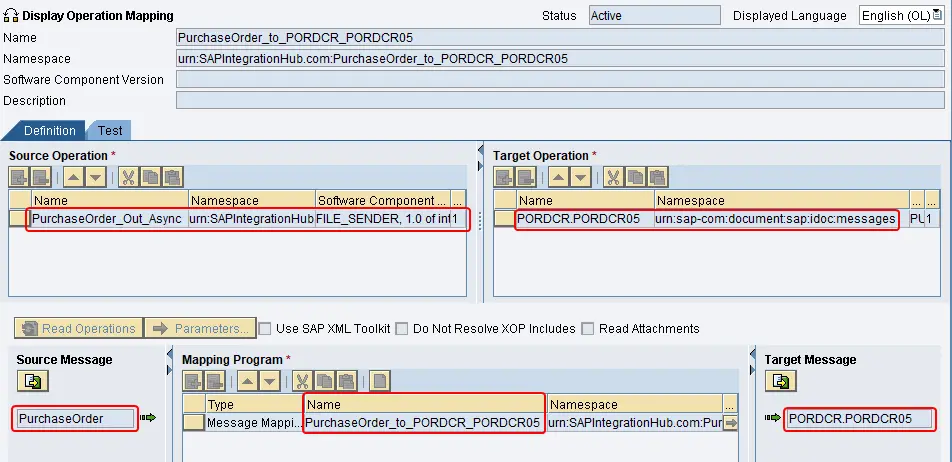
Task: Cut icon in Source Operation toolbar
Action: (128, 177)
